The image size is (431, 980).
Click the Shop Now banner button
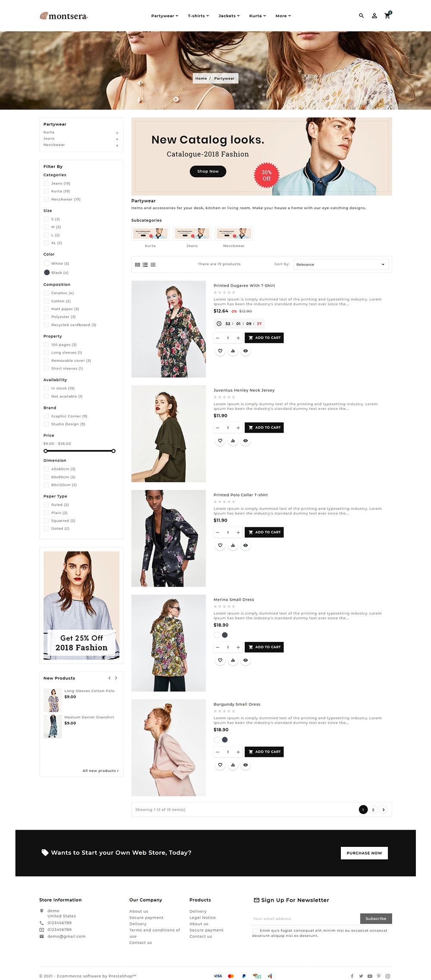[x=208, y=171]
